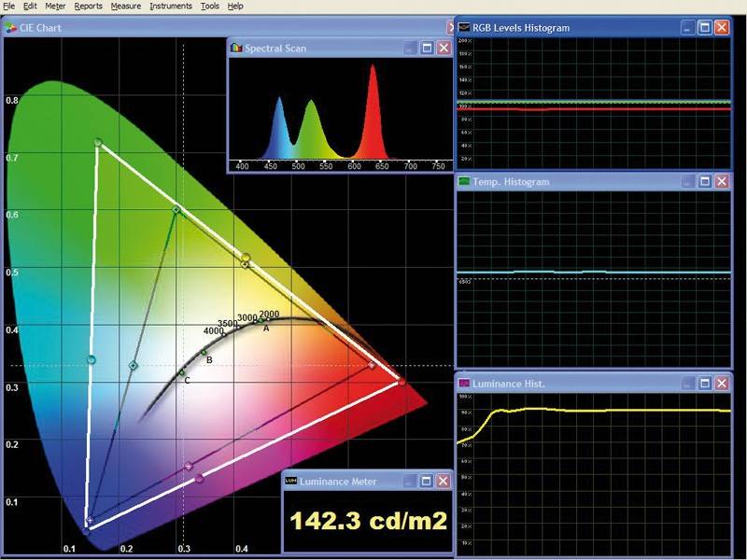Click the Temp. Histogram window icon
This screenshot has width=747, height=560.
click(x=464, y=181)
